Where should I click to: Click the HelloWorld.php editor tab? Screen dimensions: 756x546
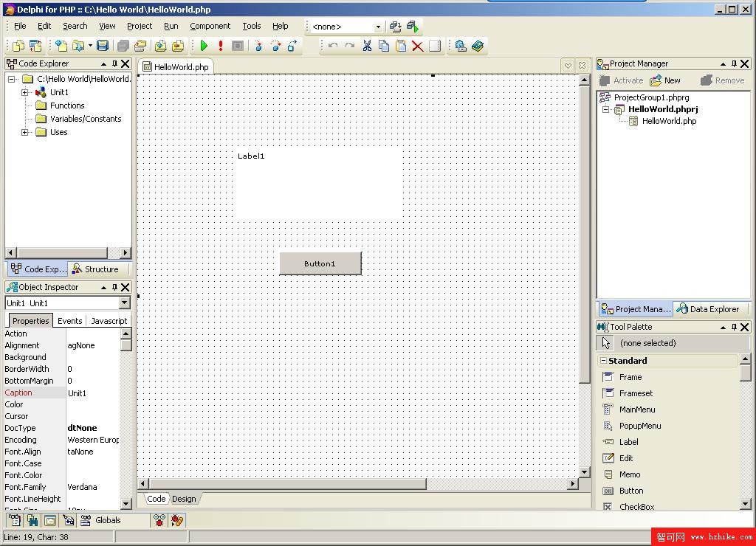tap(176, 67)
